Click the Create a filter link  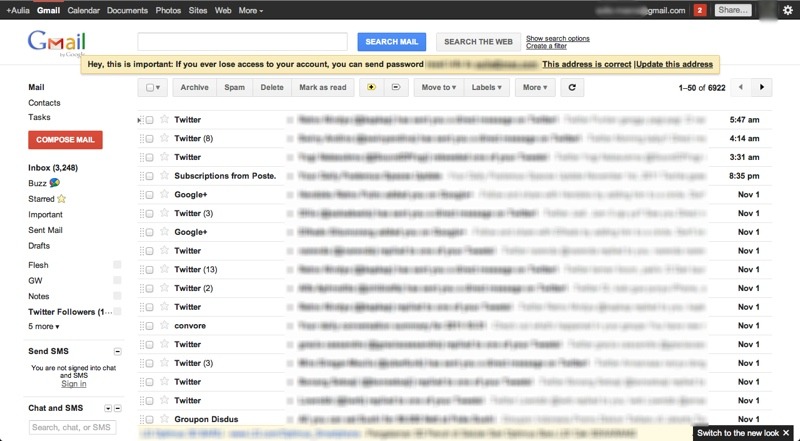pos(549,46)
